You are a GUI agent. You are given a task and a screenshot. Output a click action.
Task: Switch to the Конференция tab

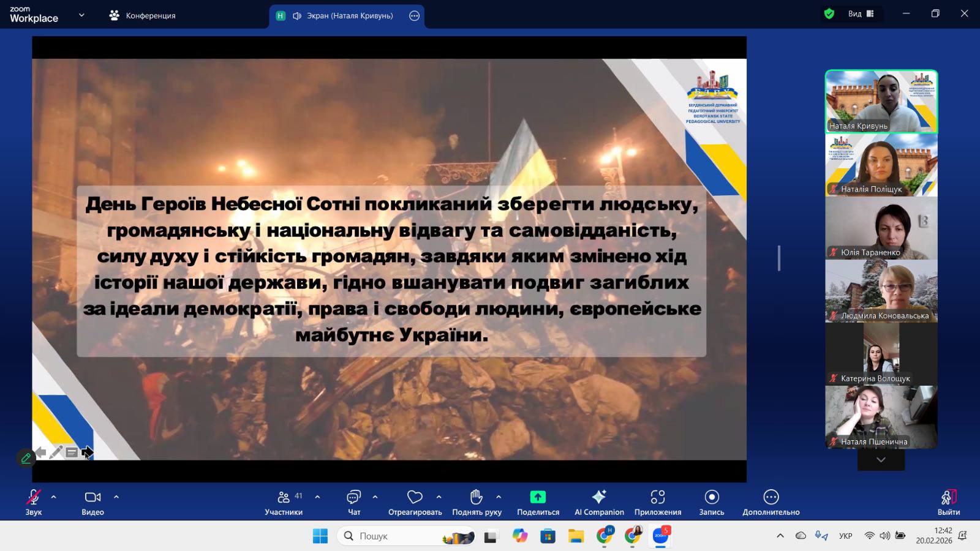[x=142, y=15]
